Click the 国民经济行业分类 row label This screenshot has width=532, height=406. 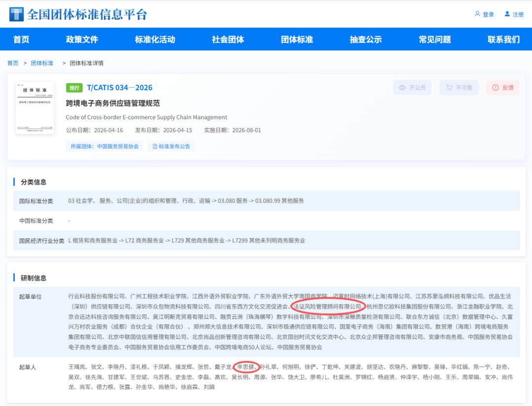pyautogui.click(x=42, y=240)
